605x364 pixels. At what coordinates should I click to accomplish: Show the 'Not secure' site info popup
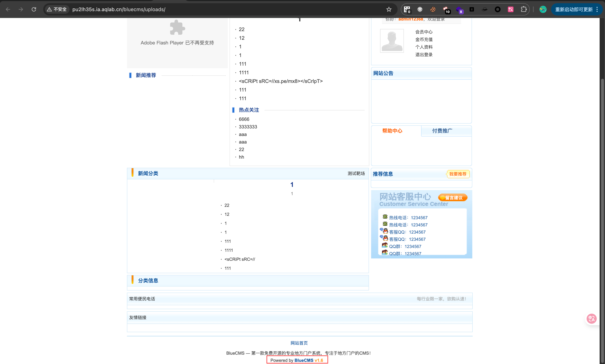[x=57, y=9]
